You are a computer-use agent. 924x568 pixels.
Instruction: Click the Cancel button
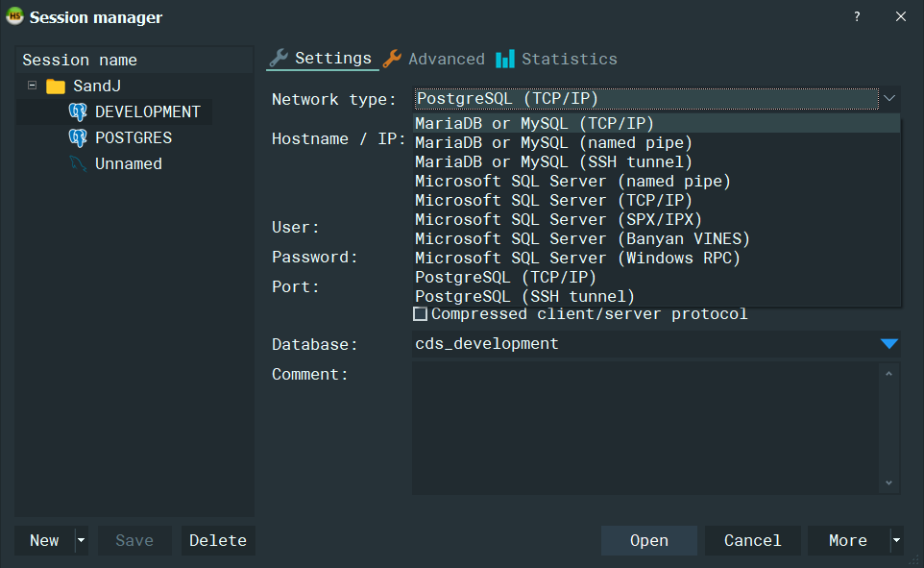(752, 540)
